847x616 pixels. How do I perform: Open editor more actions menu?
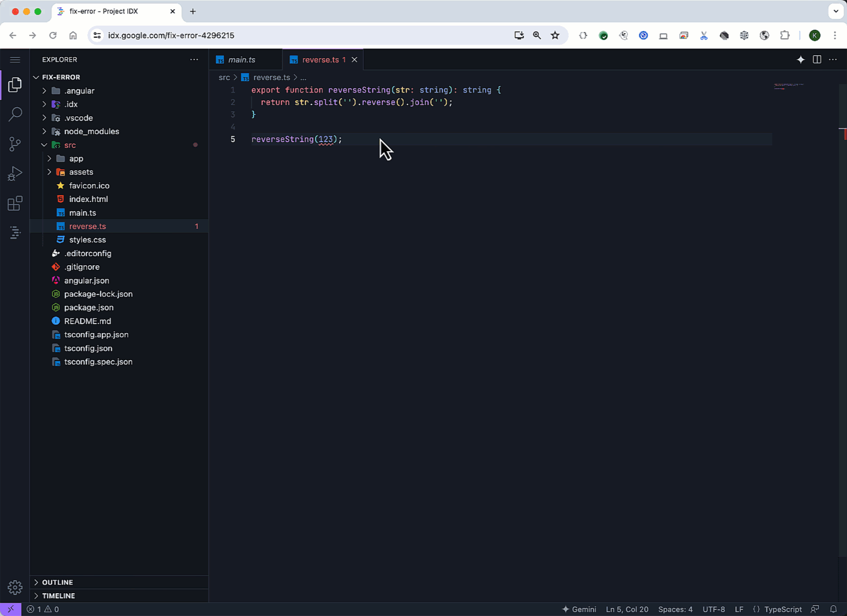pyautogui.click(x=833, y=59)
